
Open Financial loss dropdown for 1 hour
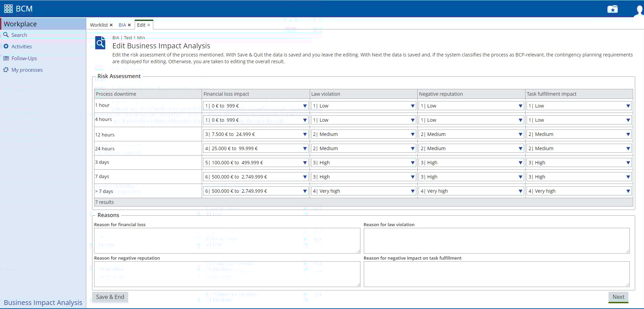tap(256, 106)
